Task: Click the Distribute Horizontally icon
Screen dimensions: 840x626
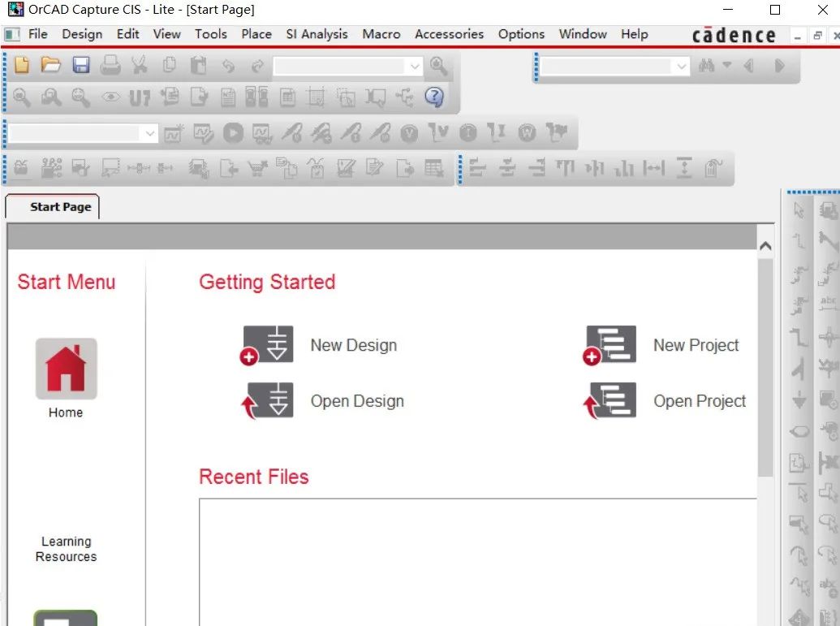Action: coord(654,168)
